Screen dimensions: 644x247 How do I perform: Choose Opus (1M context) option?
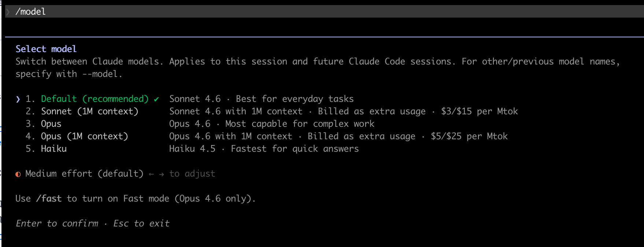click(x=84, y=136)
